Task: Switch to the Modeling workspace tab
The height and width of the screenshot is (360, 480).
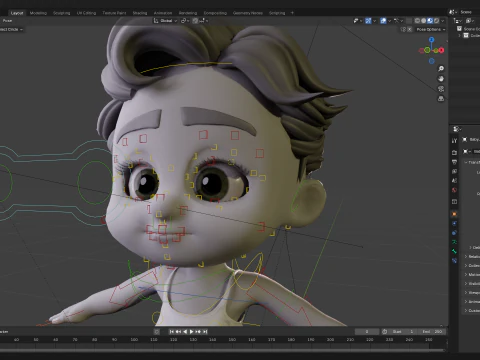Action: pos(38,13)
